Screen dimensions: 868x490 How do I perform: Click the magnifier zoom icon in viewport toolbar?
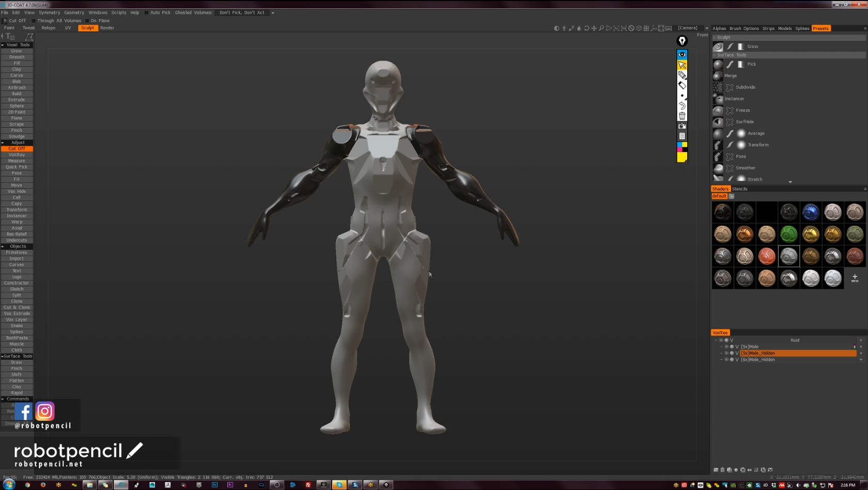pyautogui.click(x=601, y=28)
